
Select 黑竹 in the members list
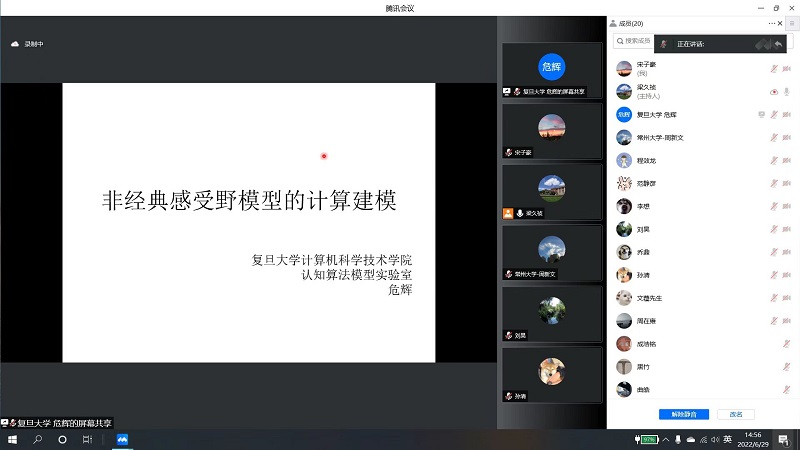click(703, 367)
